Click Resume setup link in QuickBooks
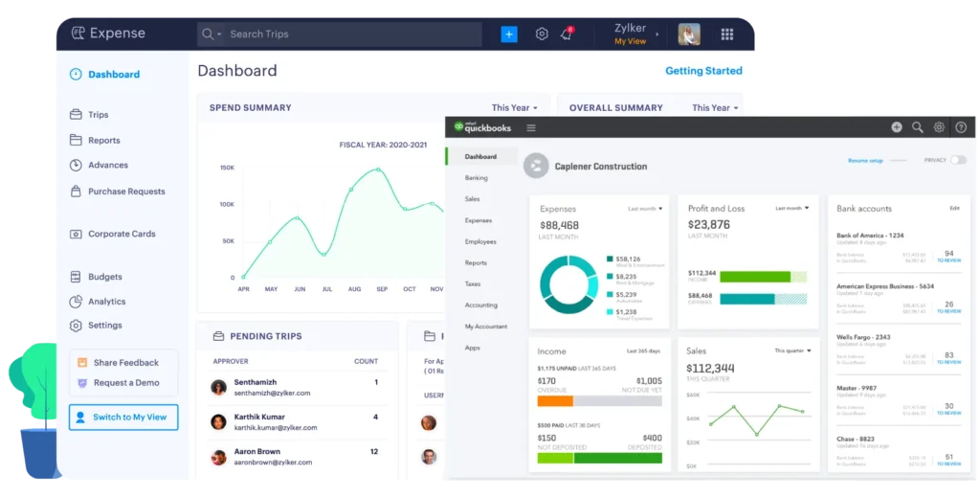The width and height of the screenshot is (980, 497). [x=865, y=161]
